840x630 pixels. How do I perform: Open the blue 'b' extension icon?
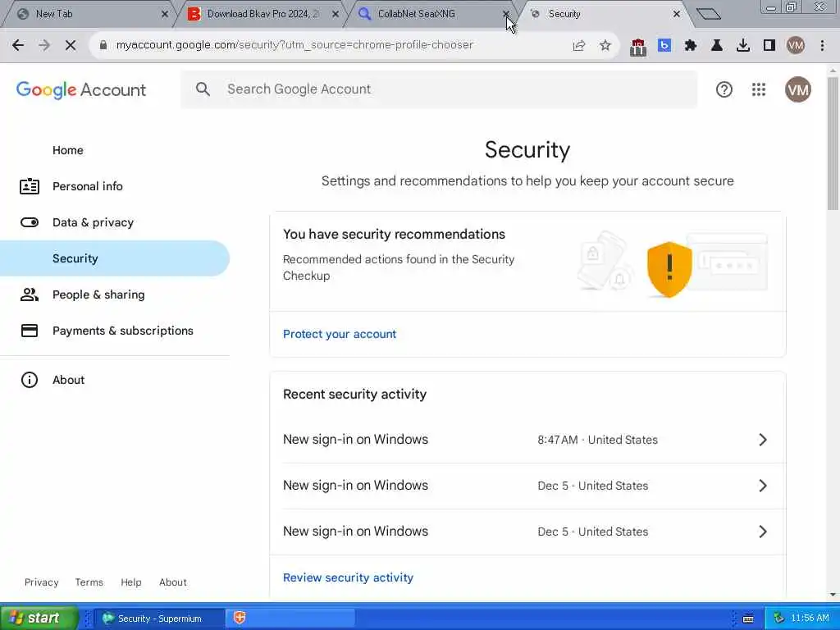pos(664,46)
